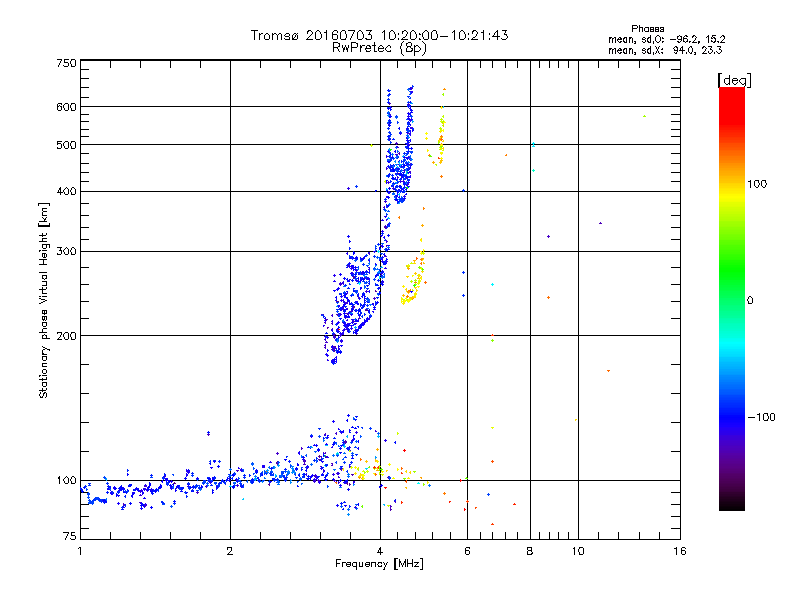Click the 'mean, sd,O: -96.2, 15.2' statistic
This screenshot has width=800, height=600.
666,39
